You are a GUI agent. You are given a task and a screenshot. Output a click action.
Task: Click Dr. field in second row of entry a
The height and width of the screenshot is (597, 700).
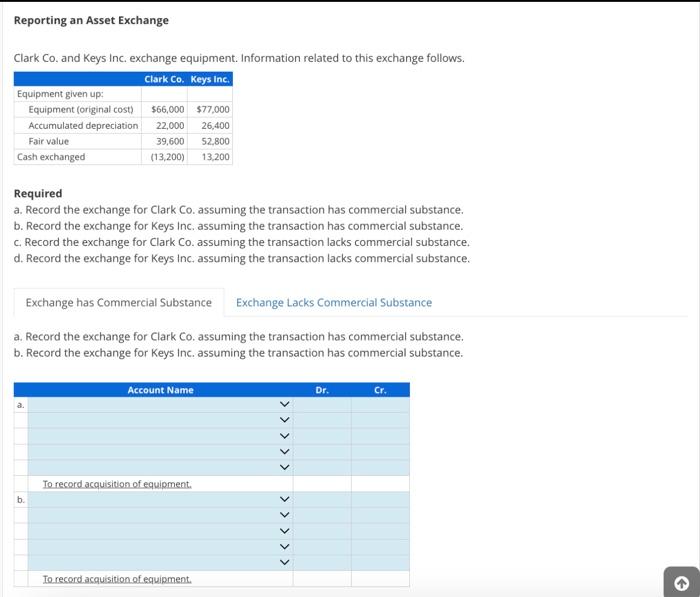point(322,420)
